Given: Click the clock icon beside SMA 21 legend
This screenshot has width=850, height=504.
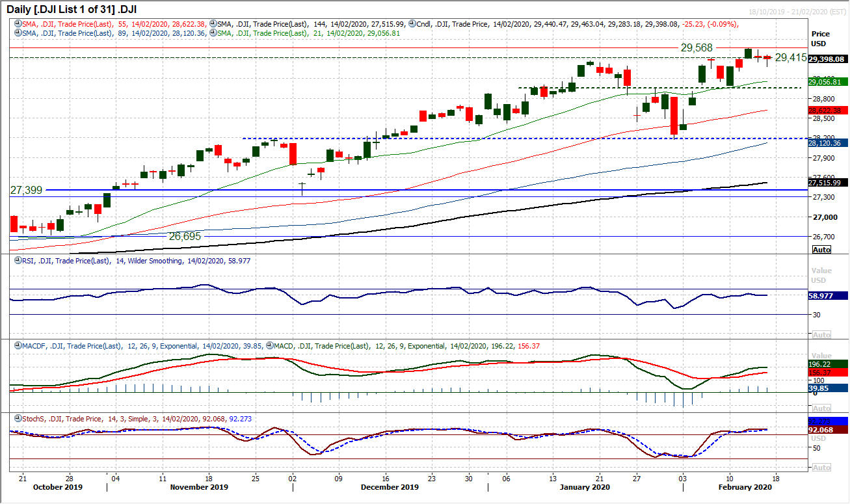Looking at the screenshot, I should pyautogui.click(x=214, y=33).
